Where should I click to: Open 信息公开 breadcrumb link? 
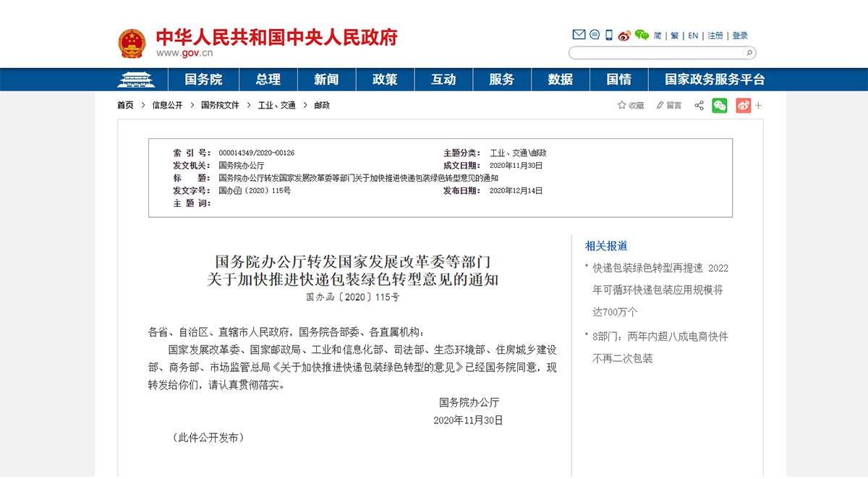[167, 106]
